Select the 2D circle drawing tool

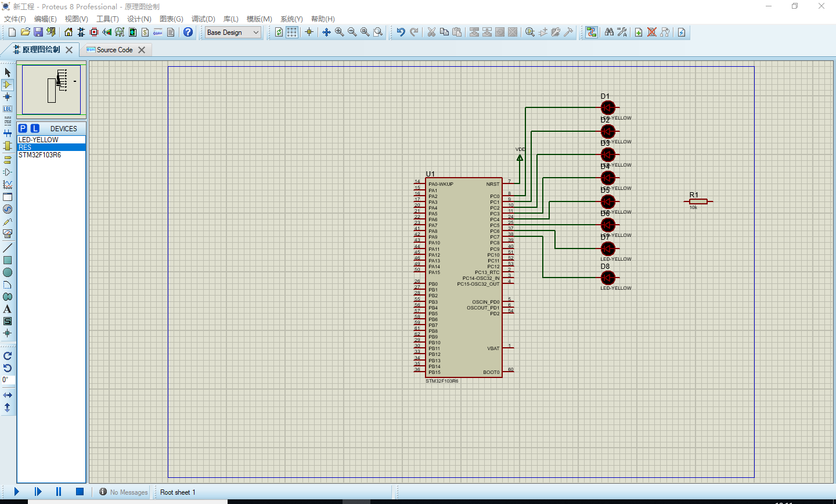(8, 272)
